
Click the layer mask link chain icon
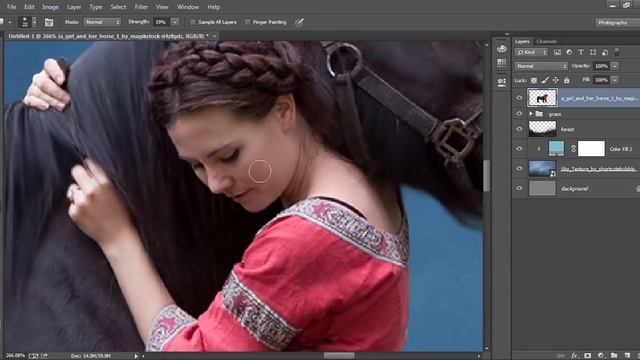pyautogui.click(x=573, y=149)
